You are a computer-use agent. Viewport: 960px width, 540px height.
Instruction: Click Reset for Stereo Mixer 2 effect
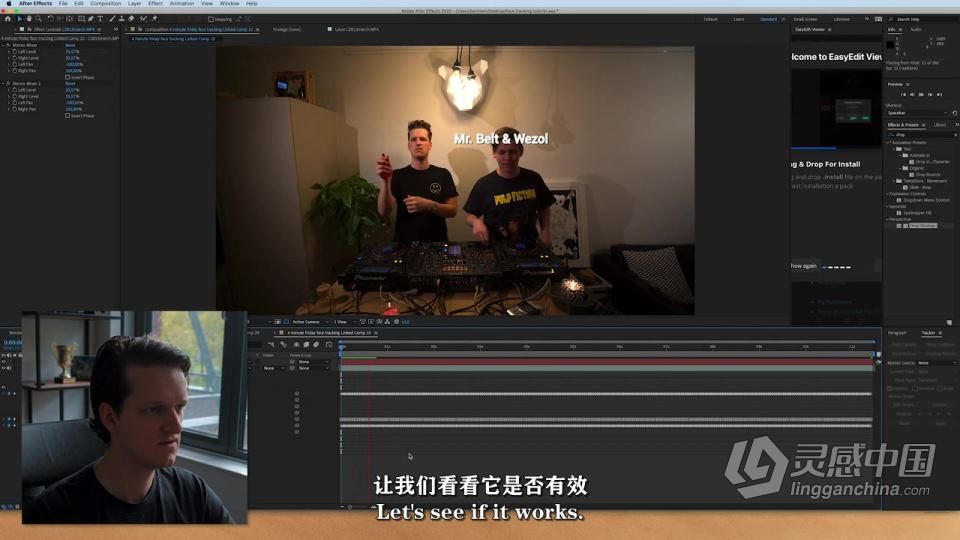[x=70, y=83]
